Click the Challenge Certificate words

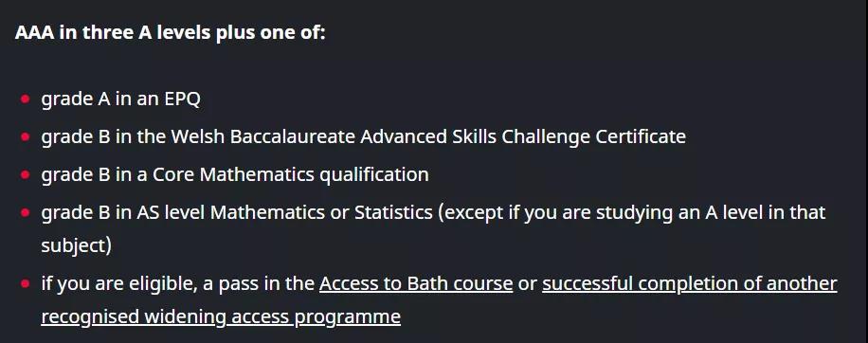(593, 136)
